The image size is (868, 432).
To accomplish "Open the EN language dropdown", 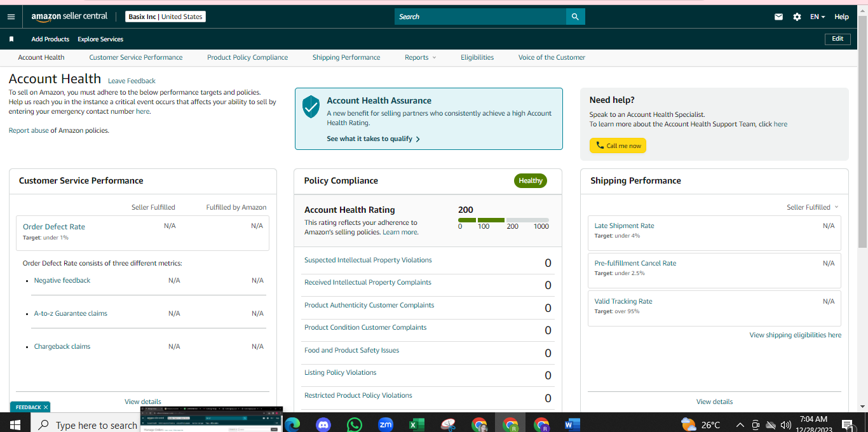I will (x=818, y=17).
